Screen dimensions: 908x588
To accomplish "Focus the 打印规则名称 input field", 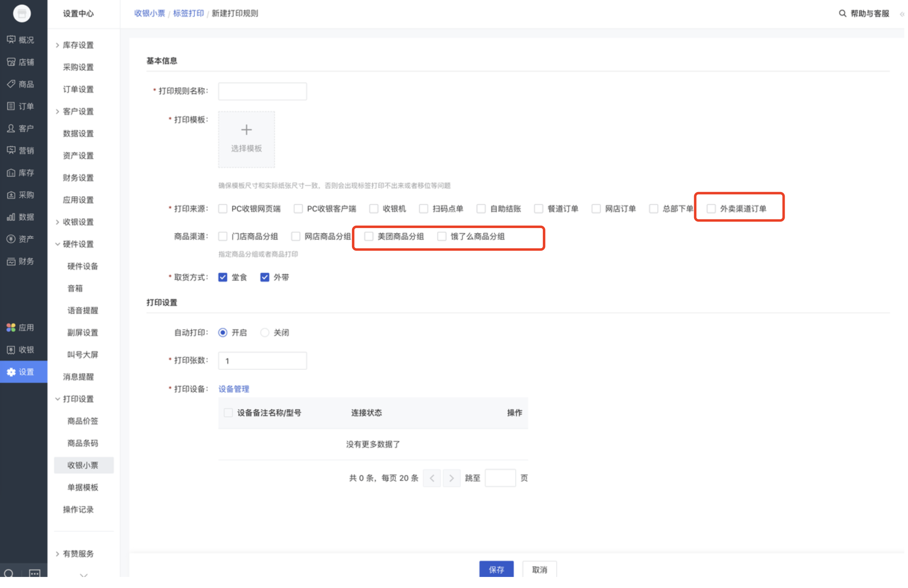I will click(262, 91).
